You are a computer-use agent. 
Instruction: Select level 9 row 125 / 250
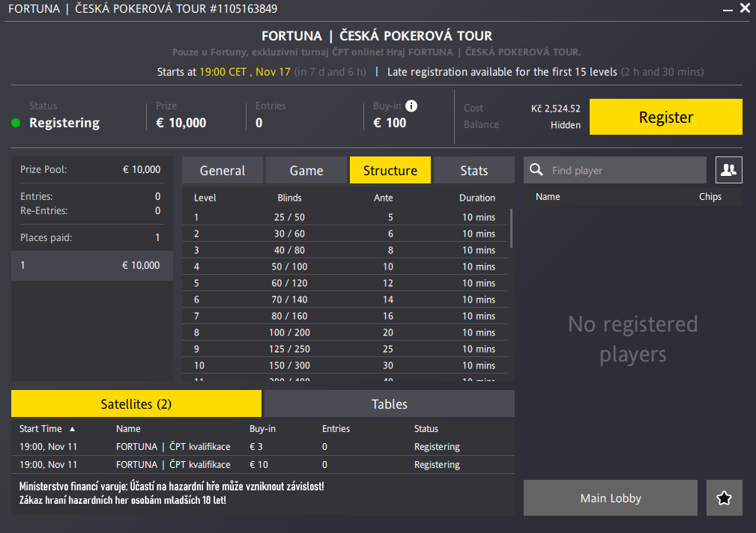click(345, 348)
